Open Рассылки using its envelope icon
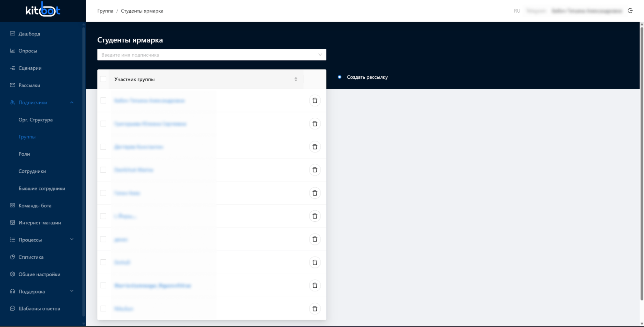Screen dimensions: 644x327 pyautogui.click(x=13, y=85)
